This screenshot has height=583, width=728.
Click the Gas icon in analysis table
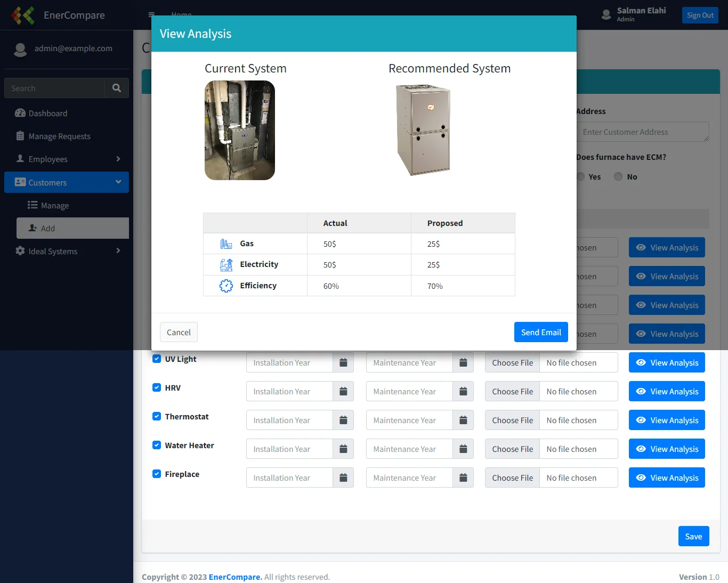(226, 244)
